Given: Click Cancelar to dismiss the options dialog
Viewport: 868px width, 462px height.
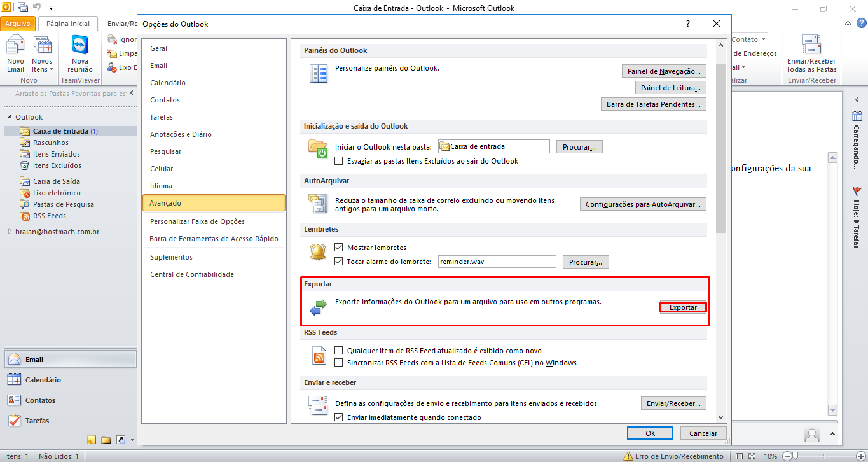Looking at the screenshot, I should coord(703,433).
